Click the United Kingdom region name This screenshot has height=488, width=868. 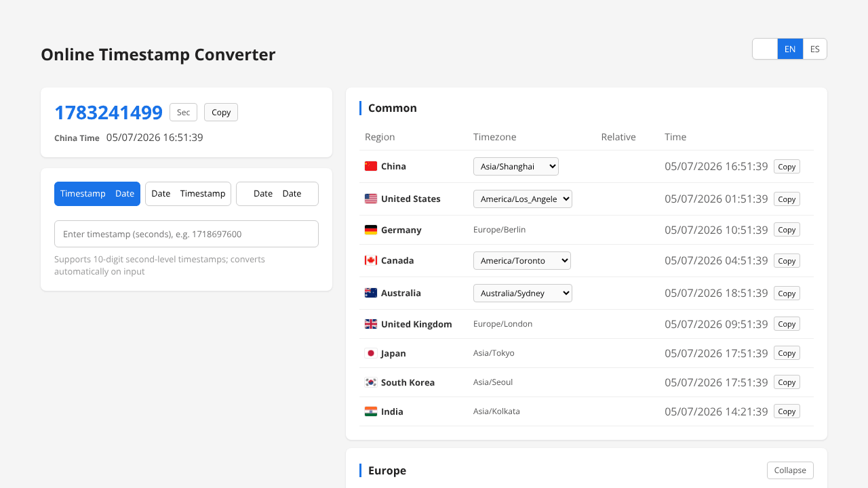pyautogui.click(x=416, y=324)
